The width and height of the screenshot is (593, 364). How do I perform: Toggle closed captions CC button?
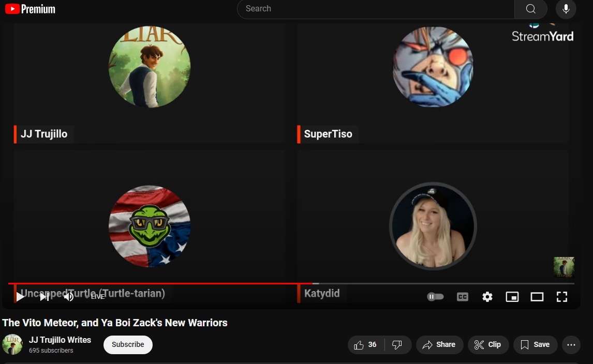(463, 297)
